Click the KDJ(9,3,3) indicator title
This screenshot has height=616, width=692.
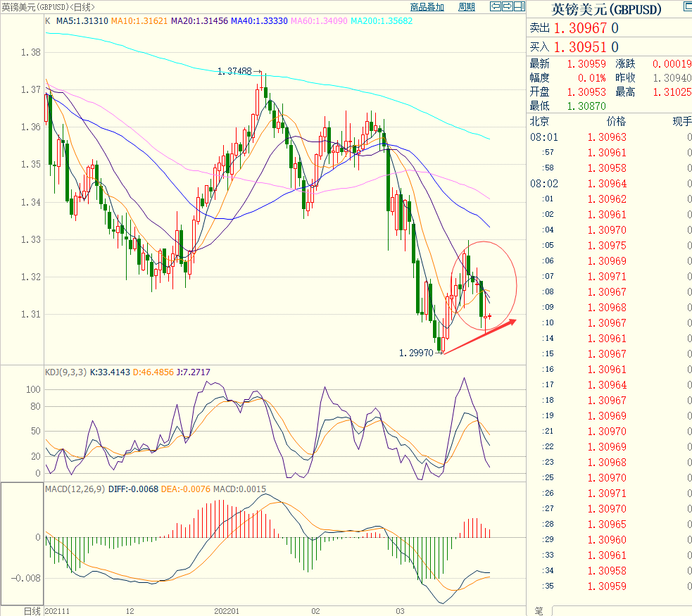coord(65,372)
